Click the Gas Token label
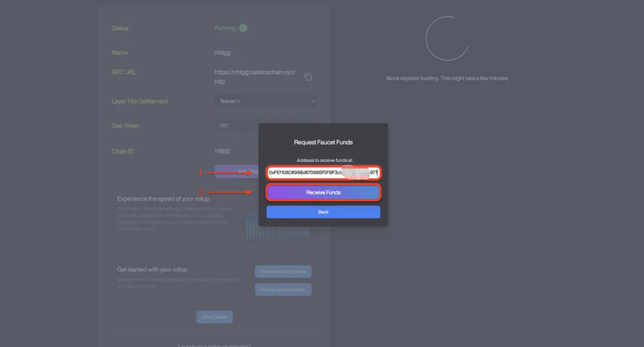This screenshot has width=644, height=347. click(x=125, y=126)
